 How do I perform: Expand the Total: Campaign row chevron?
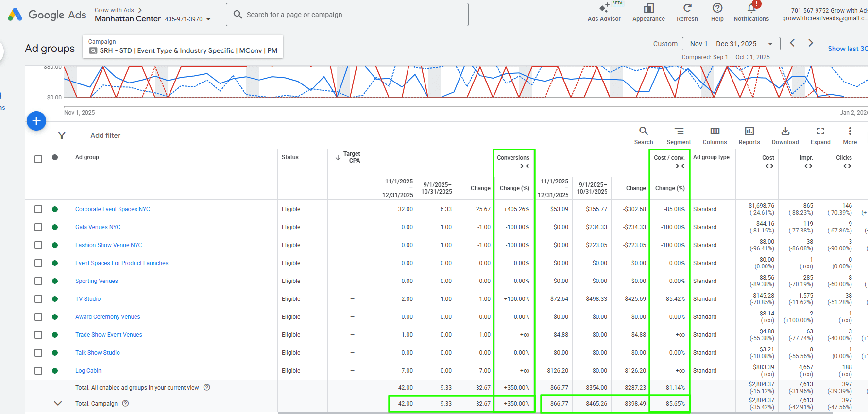(x=58, y=403)
